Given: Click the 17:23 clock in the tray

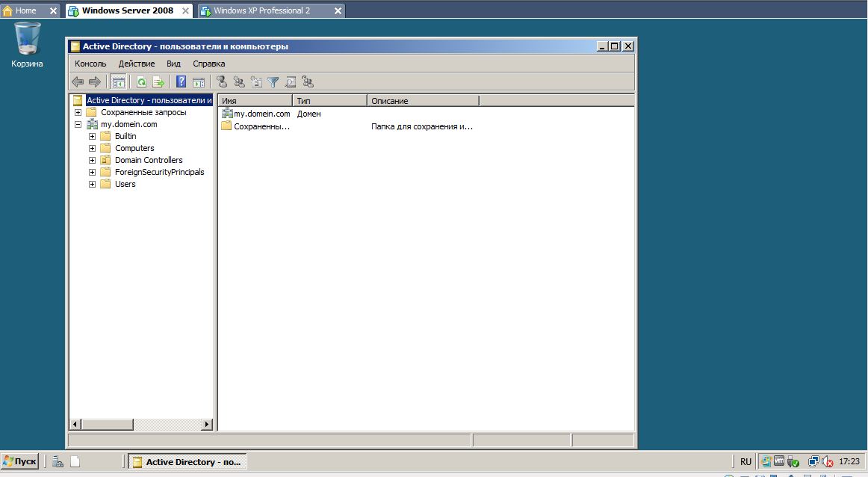Looking at the screenshot, I should pos(849,461).
